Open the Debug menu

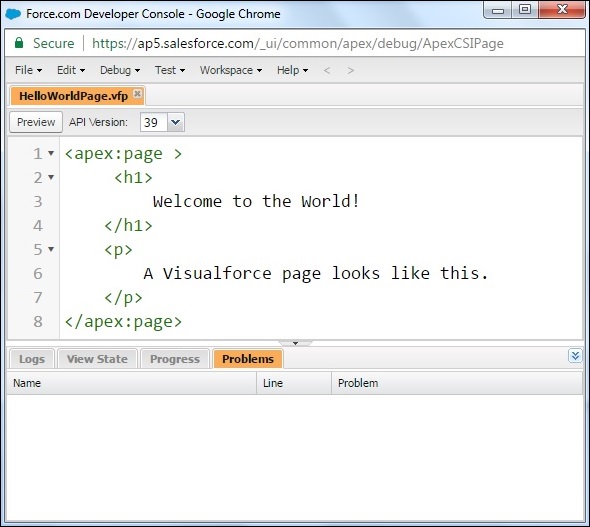coord(120,70)
